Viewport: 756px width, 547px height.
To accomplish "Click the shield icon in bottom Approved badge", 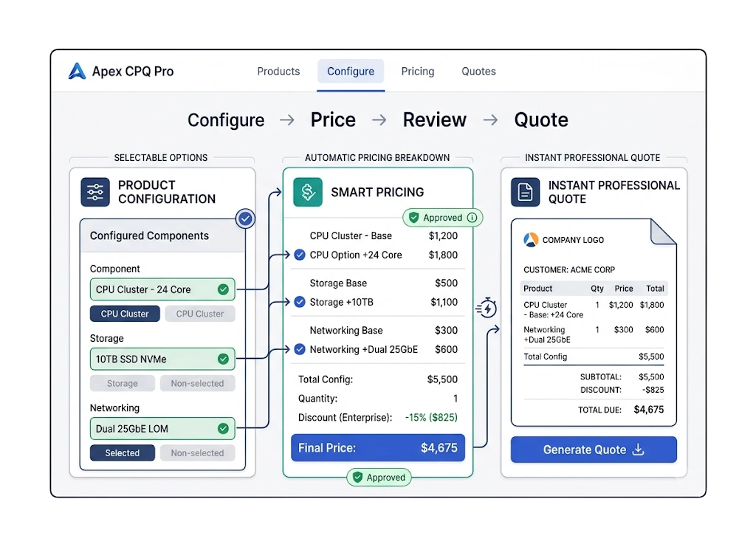I will point(357,477).
